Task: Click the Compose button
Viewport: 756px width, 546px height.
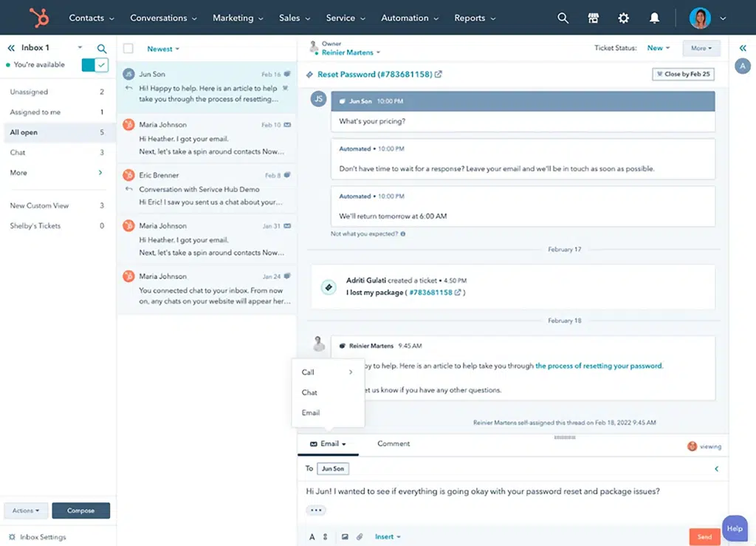Action: coord(80,511)
